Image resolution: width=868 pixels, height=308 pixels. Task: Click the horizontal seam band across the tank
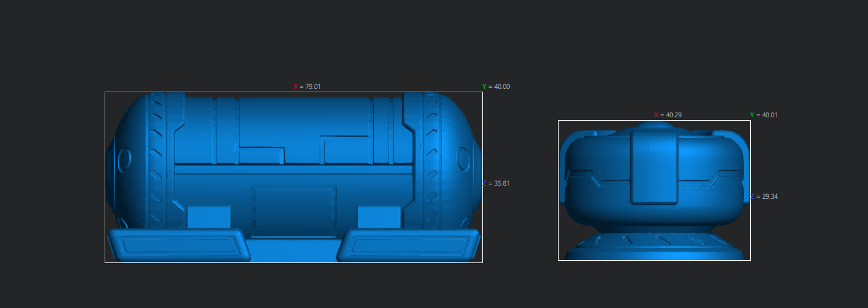[293, 170]
